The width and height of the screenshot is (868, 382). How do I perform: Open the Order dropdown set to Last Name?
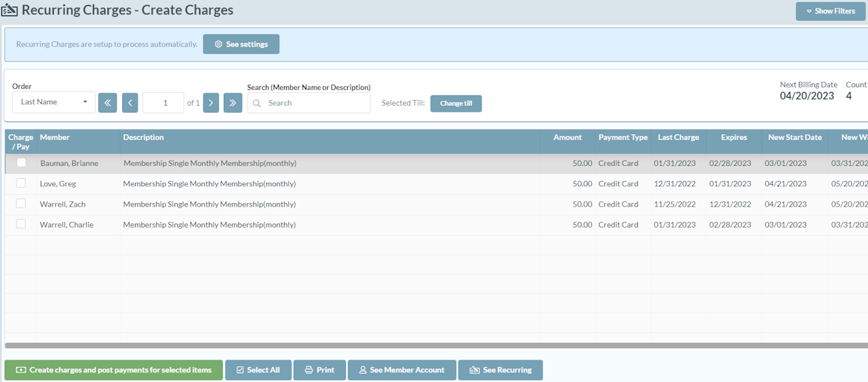(54, 102)
